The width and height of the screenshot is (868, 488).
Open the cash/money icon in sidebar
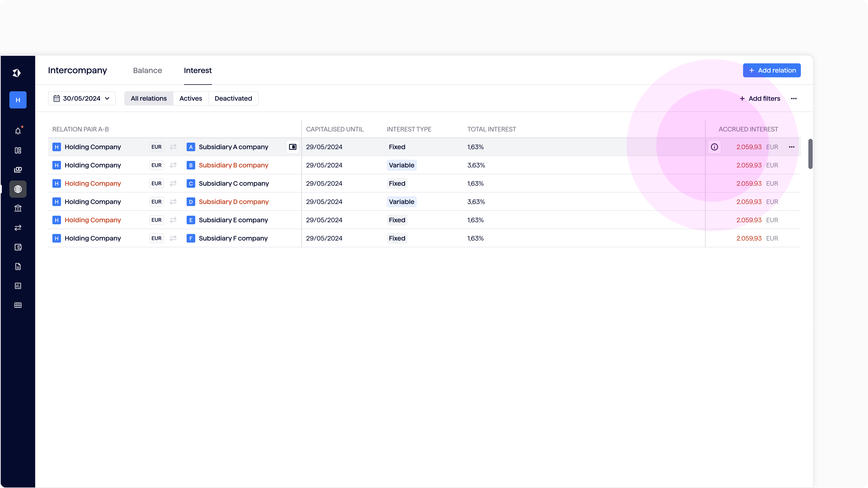(18, 169)
